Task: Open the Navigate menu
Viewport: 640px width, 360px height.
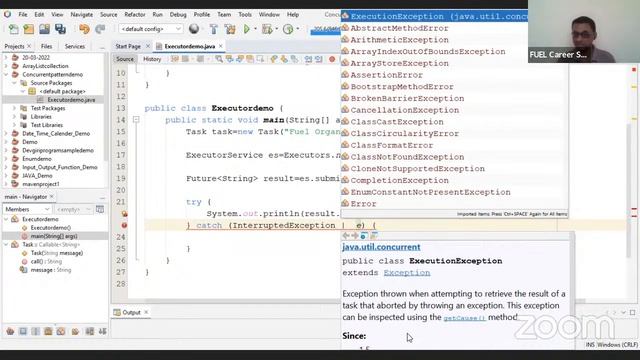Action: click(82, 14)
